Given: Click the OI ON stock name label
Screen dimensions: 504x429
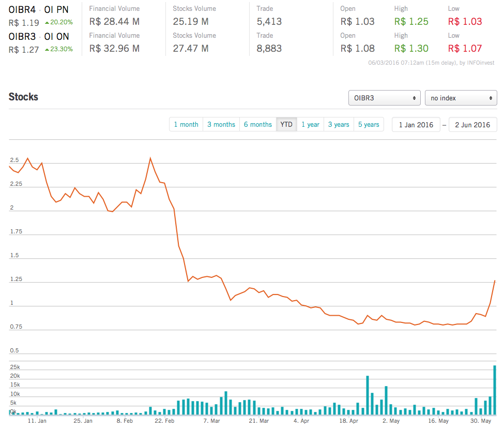Looking at the screenshot, I should pos(57,36).
